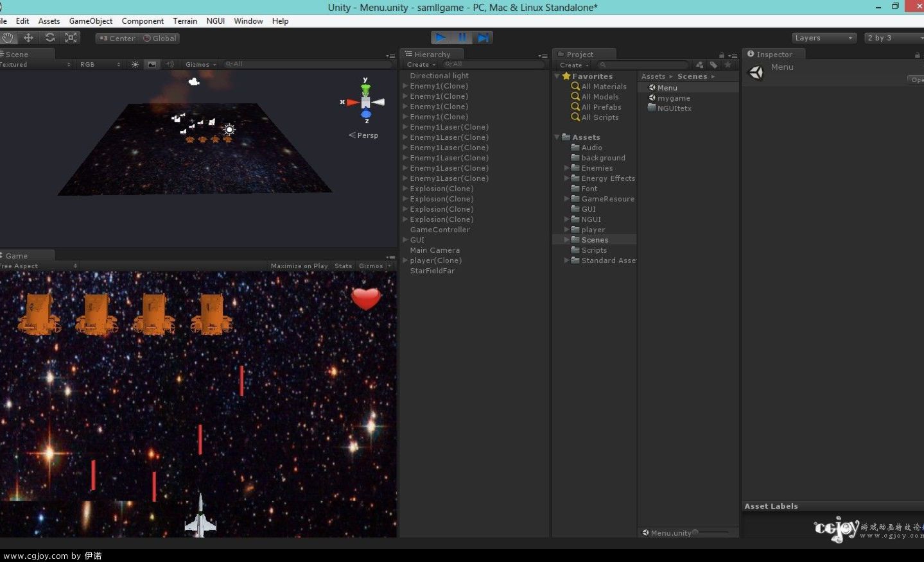Viewport: 924px width, 562px height.
Task: Click the Play button
Action: pos(440,38)
